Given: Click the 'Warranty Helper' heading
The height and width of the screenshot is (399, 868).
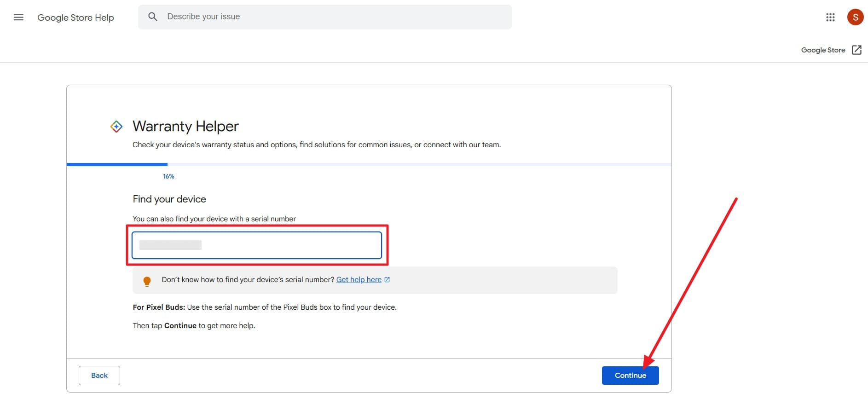Looking at the screenshot, I should point(185,126).
